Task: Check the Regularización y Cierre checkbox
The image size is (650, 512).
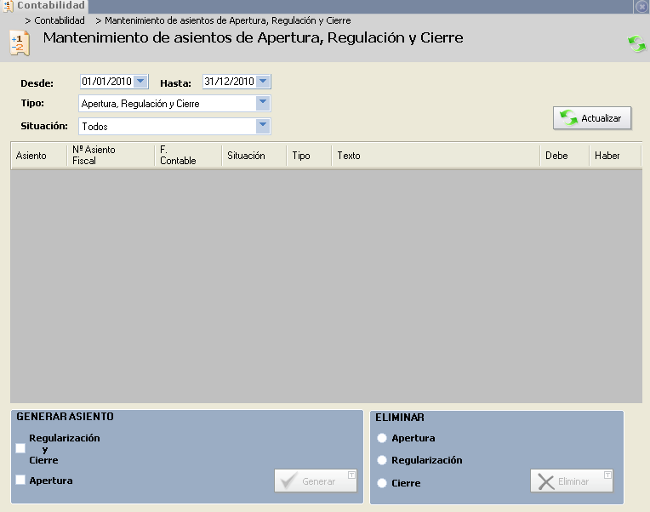Action: pos(20,449)
